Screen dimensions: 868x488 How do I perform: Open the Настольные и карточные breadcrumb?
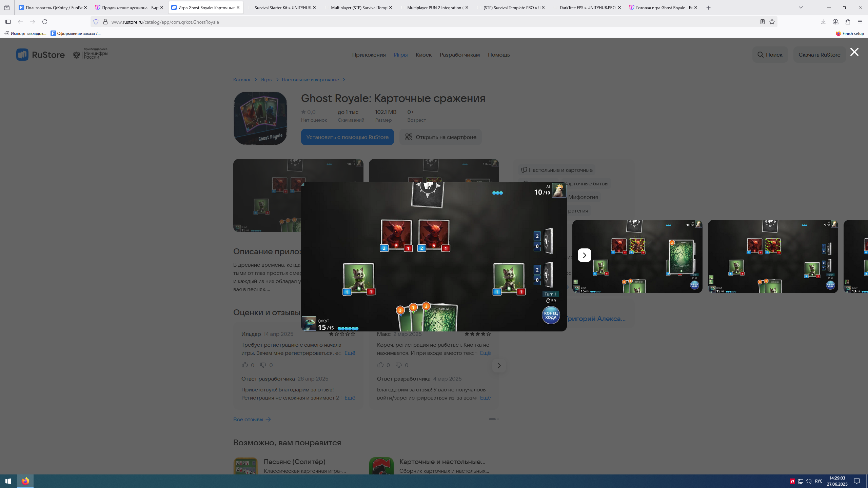coord(310,80)
